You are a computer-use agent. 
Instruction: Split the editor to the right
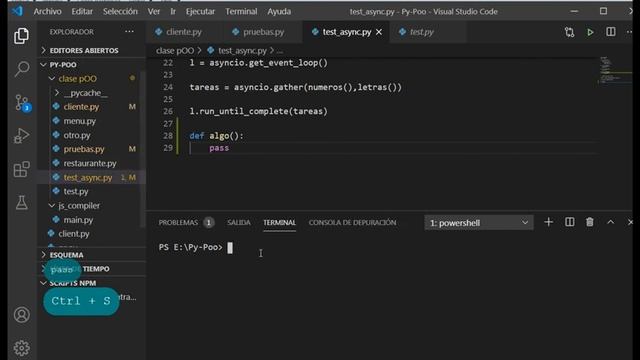[611, 31]
